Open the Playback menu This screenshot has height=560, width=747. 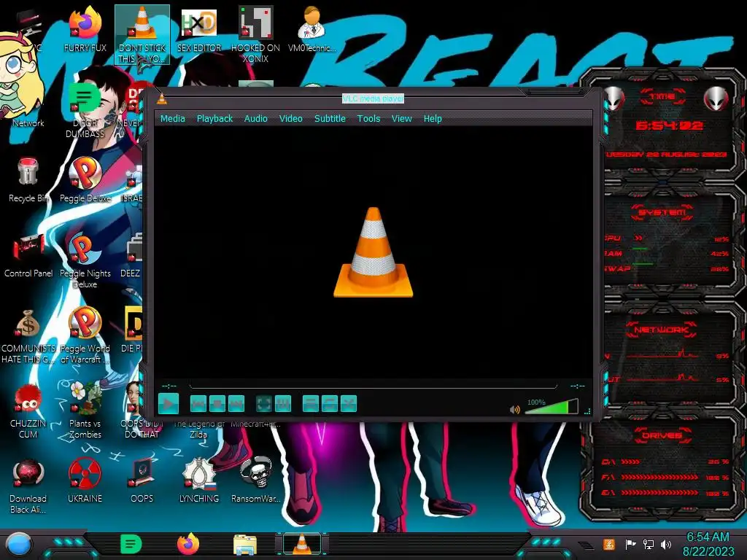click(x=215, y=119)
